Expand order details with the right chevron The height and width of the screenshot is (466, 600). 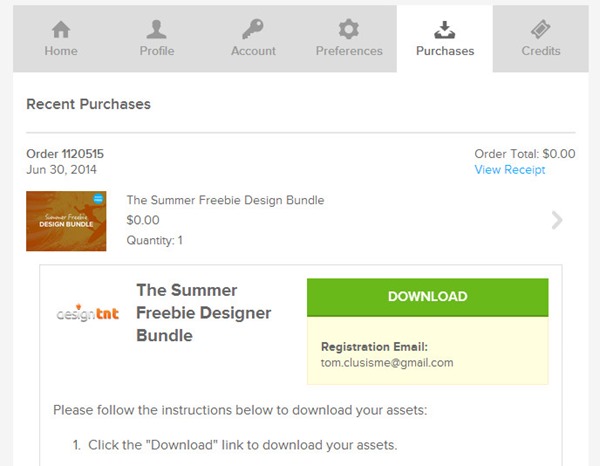click(557, 220)
